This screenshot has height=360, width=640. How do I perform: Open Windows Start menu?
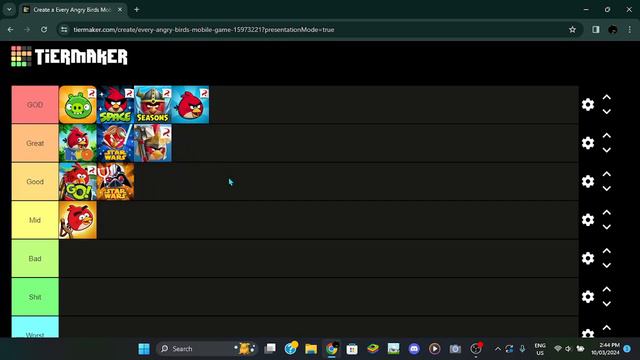[x=144, y=349]
